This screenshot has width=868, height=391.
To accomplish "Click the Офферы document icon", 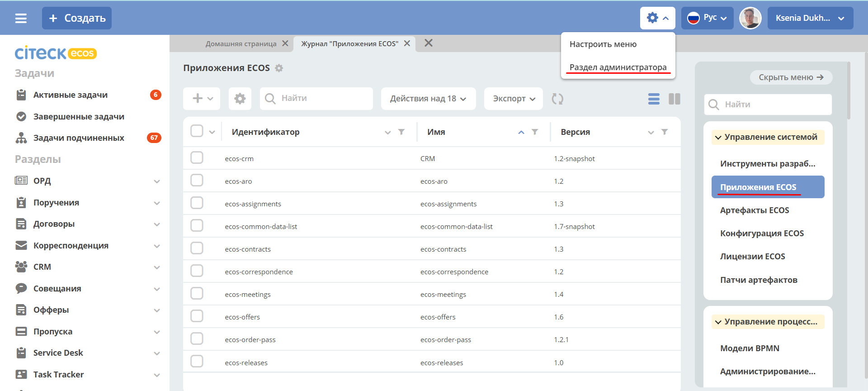I will (x=21, y=310).
